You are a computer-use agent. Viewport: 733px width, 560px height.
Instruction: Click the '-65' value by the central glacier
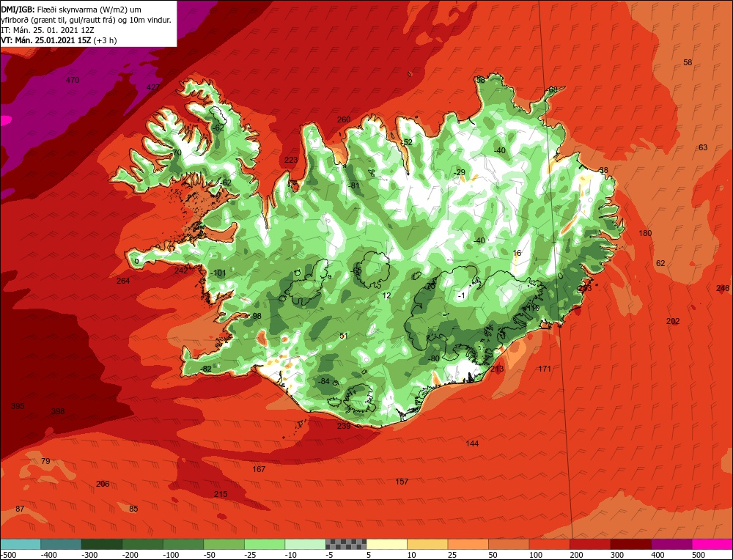click(x=357, y=270)
